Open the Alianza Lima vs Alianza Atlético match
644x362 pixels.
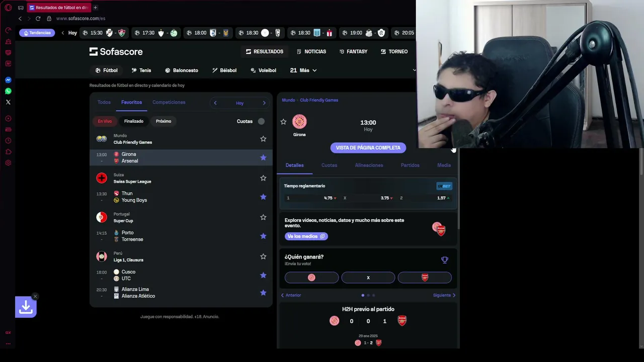[181, 293]
